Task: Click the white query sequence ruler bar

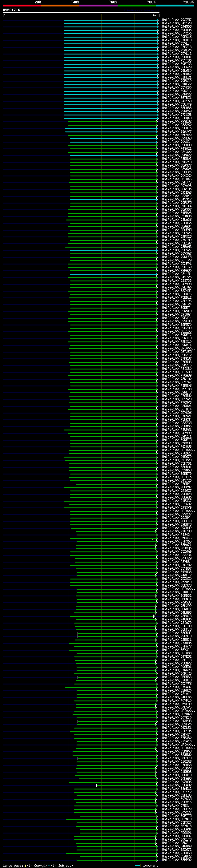Action: (x=81, y=13)
